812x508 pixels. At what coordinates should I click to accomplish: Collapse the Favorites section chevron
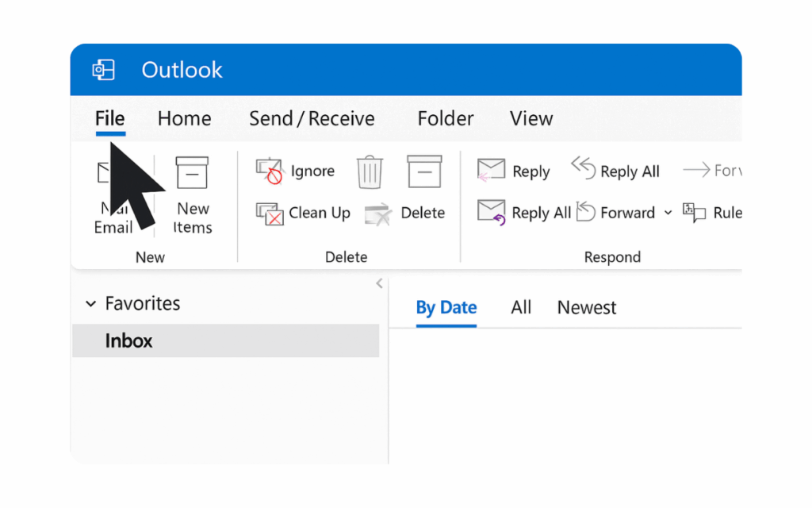(90, 304)
